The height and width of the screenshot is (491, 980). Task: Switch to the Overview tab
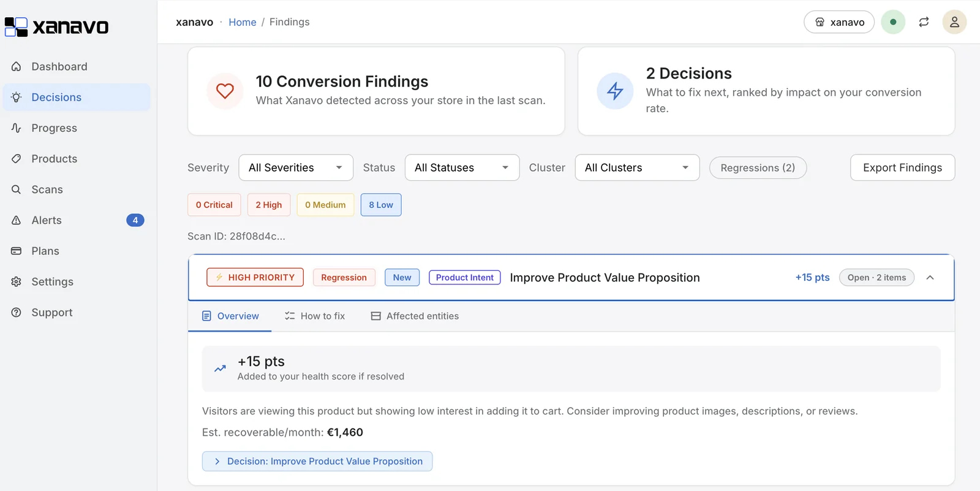(230, 316)
